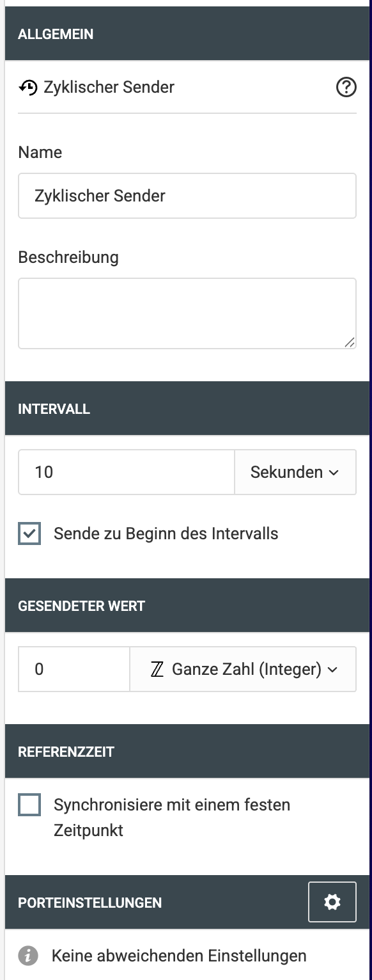Click inside the Beschreibung text area
Image resolution: width=372 pixels, height=980 pixels.
[187, 313]
